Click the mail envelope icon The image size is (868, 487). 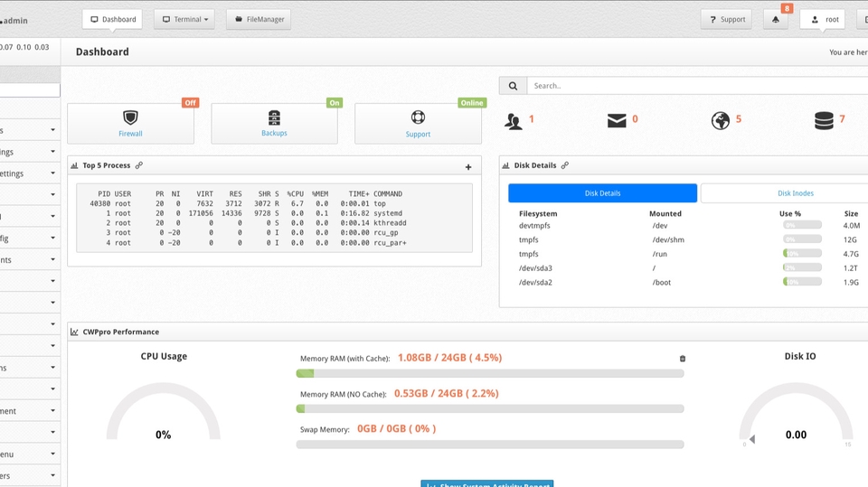(x=617, y=120)
